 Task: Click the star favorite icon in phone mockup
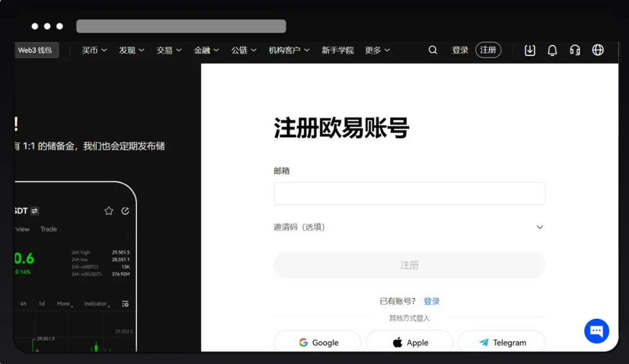(109, 211)
